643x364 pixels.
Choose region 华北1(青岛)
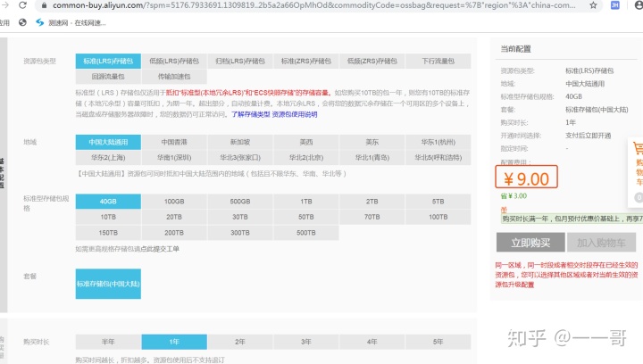tap(372, 158)
